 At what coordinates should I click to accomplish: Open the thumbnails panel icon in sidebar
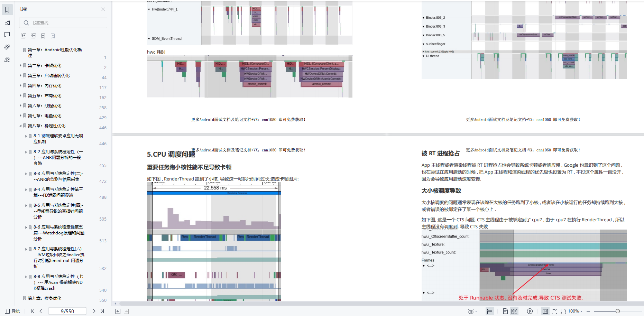pos(7,22)
